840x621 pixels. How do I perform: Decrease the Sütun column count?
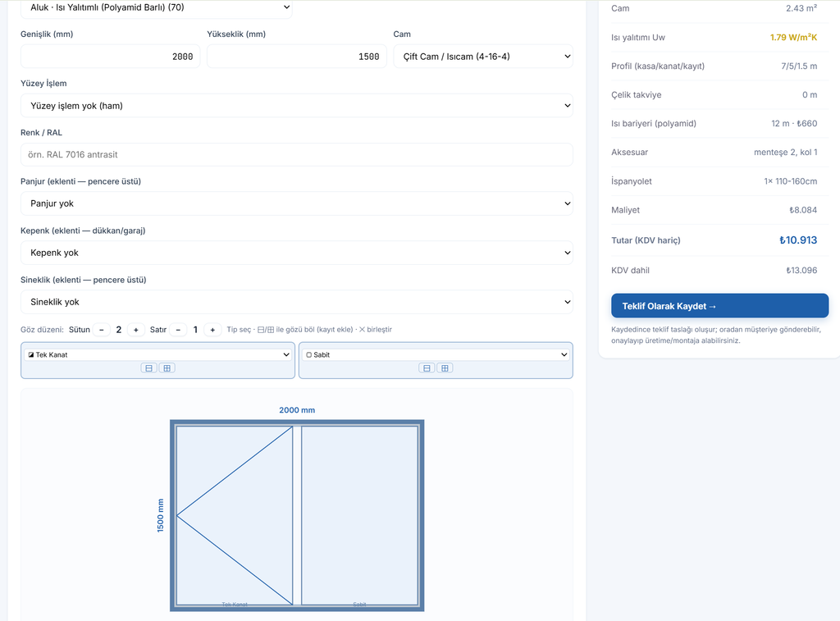point(101,330)
